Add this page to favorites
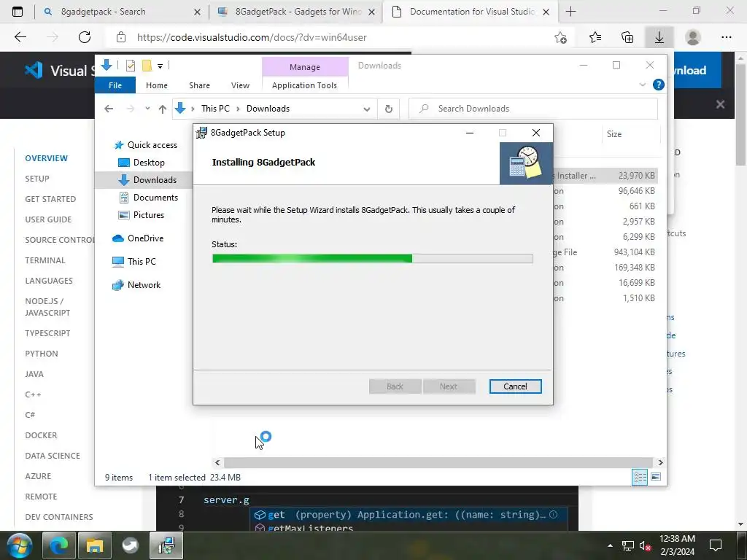747x560 pixels. [561, 38]
